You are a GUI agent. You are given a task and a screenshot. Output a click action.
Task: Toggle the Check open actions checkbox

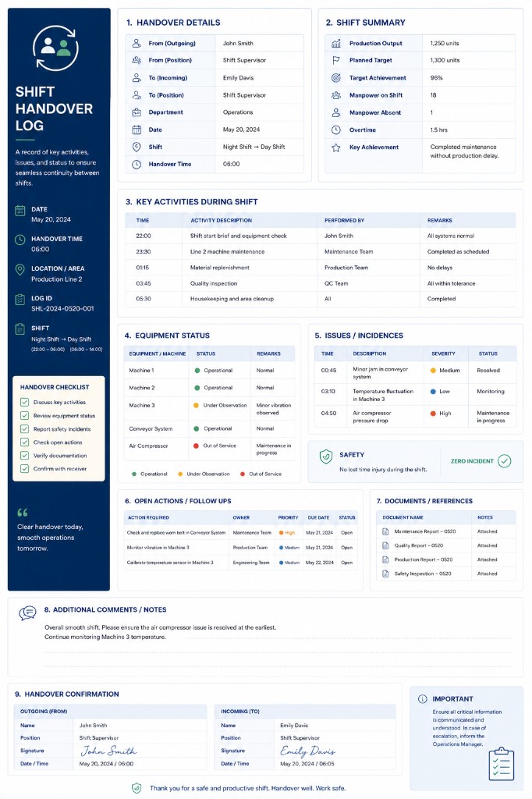click(24, 442)
